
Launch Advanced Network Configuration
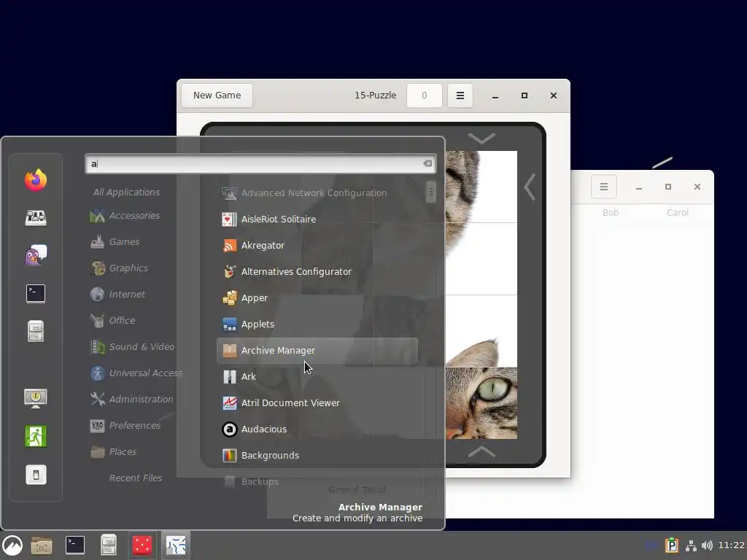tap(317, 192)
